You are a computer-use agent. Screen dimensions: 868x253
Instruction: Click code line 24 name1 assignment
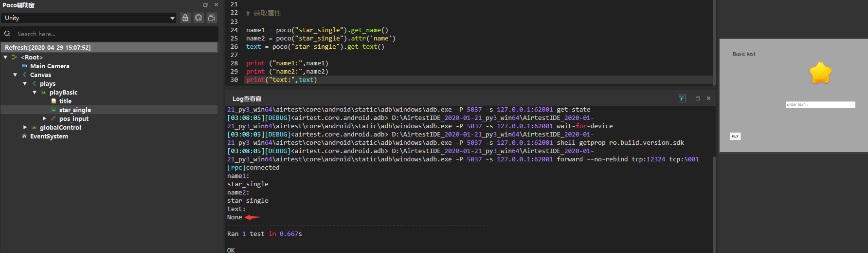pos(317,30)
